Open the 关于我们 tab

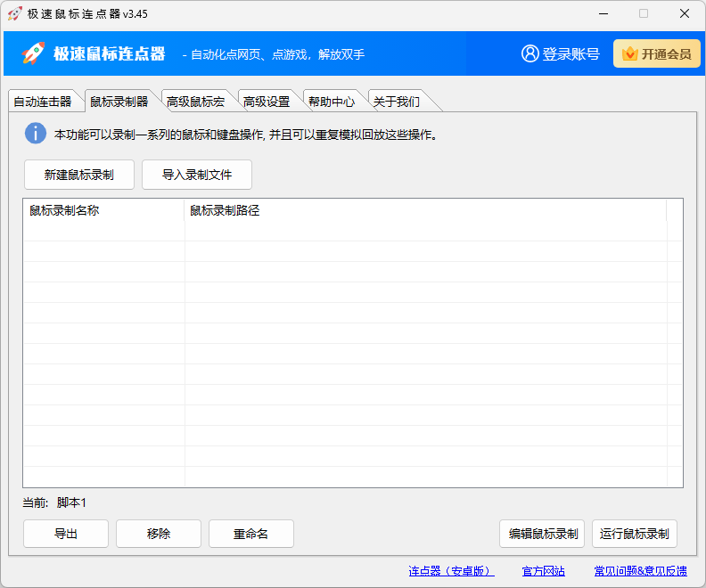point(397,102)
